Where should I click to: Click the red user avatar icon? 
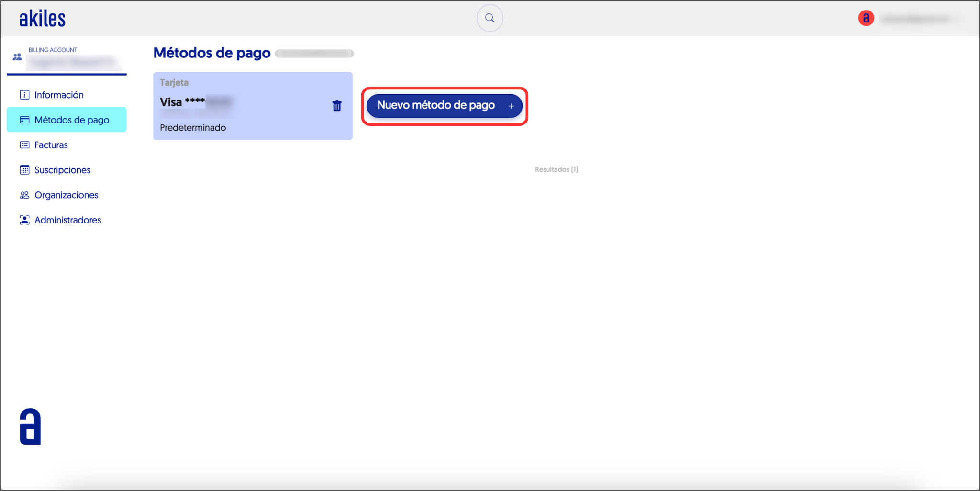(866, 18)
